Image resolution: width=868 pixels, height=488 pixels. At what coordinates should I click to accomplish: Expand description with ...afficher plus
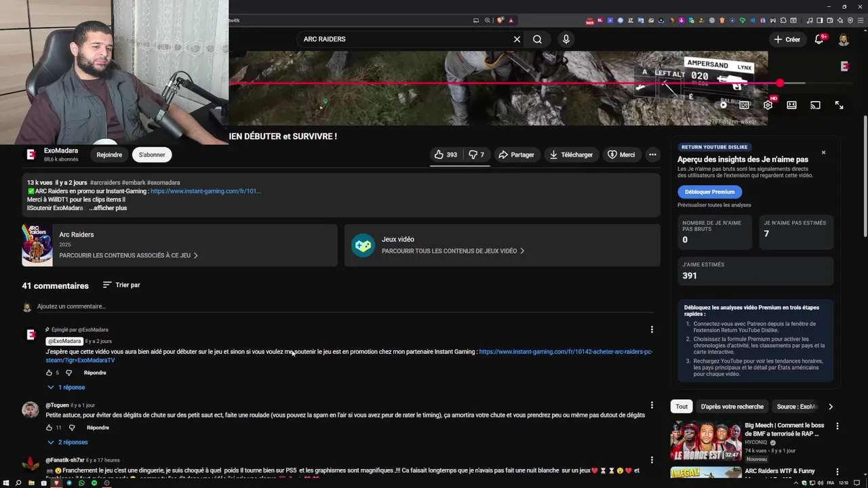pyautogui.click(x=108, y=208)
